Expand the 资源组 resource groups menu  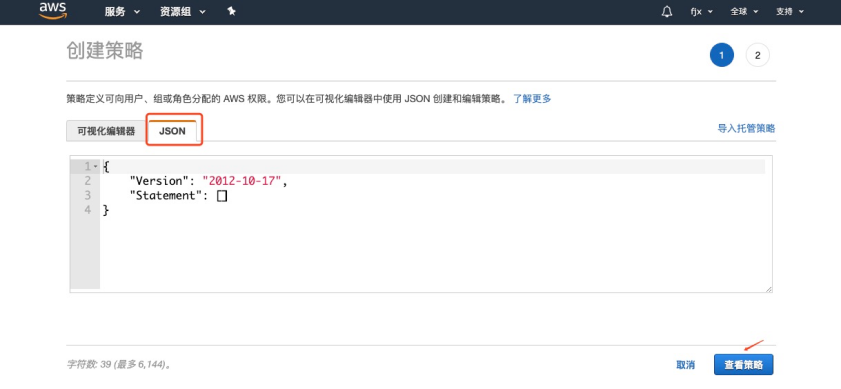click(183, 11)
